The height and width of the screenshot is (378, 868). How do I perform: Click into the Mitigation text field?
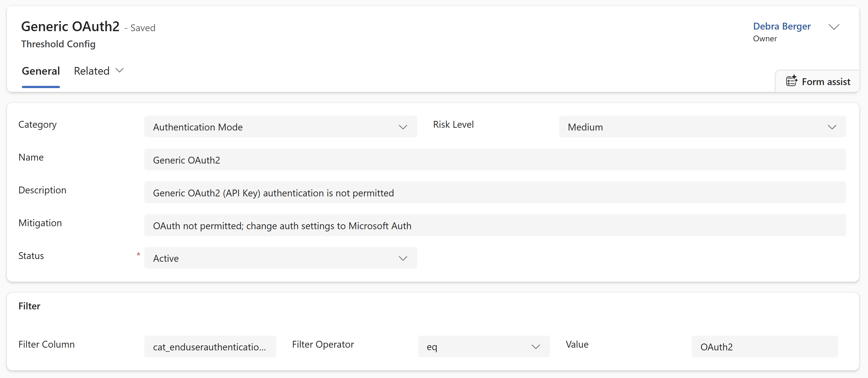(495, 225)
